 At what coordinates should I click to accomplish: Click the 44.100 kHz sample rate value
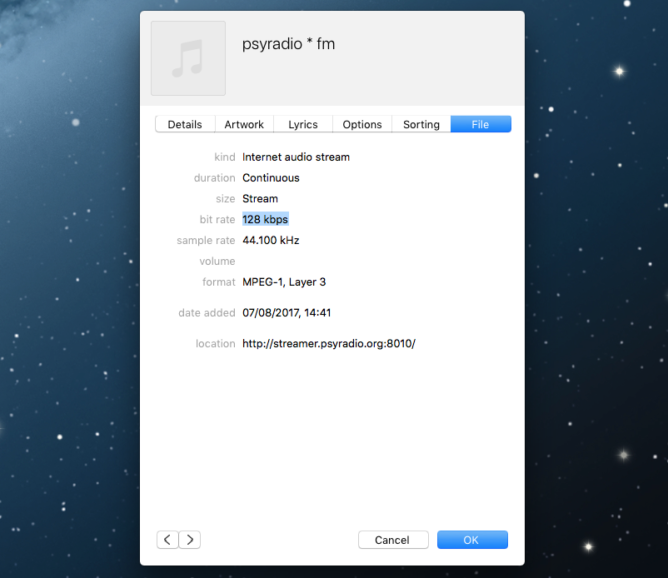(271, 240)
